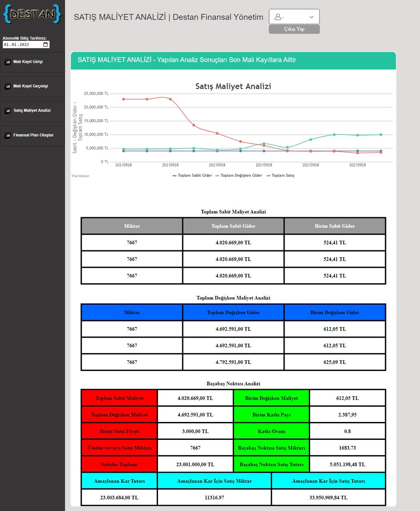Screen dimensions: 420x511
Task: Click the 3.000,00 TL value
Action: point(196,431)
